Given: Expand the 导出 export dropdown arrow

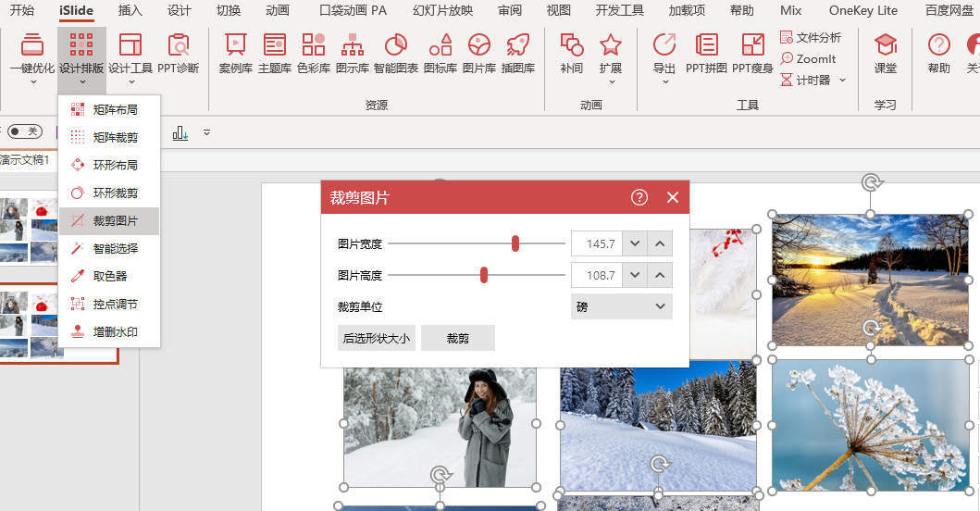Looking at the screenshot, I should tap(665, 82).
